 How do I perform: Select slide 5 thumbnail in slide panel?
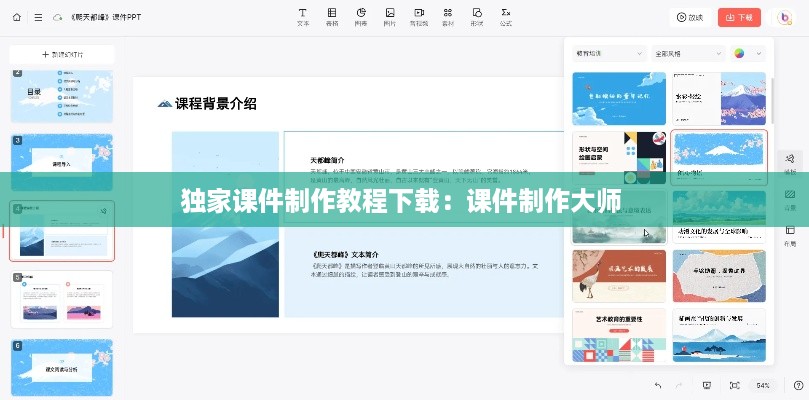pyautogui.click(x=62, y=298)
